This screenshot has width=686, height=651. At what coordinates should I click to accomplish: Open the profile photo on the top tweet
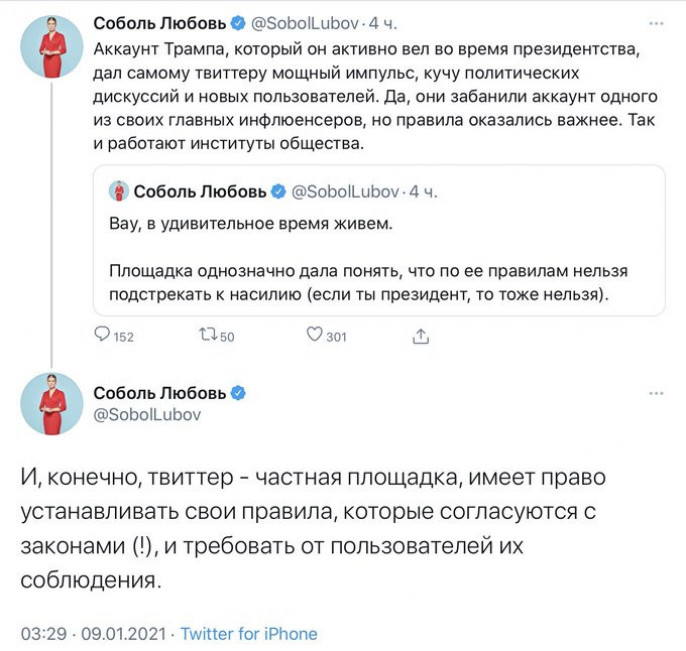point(51,46)
